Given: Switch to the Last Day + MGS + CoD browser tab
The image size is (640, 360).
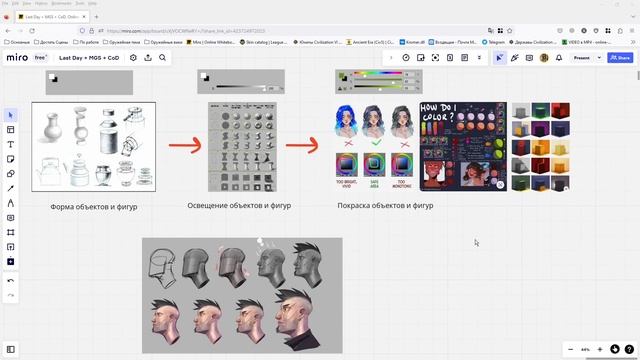Looking at the screenshot, I should coord(52,17).
